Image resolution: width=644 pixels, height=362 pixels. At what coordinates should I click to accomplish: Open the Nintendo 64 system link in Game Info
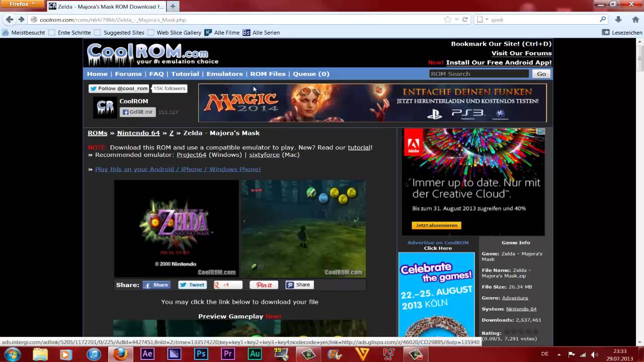(521, 309)
